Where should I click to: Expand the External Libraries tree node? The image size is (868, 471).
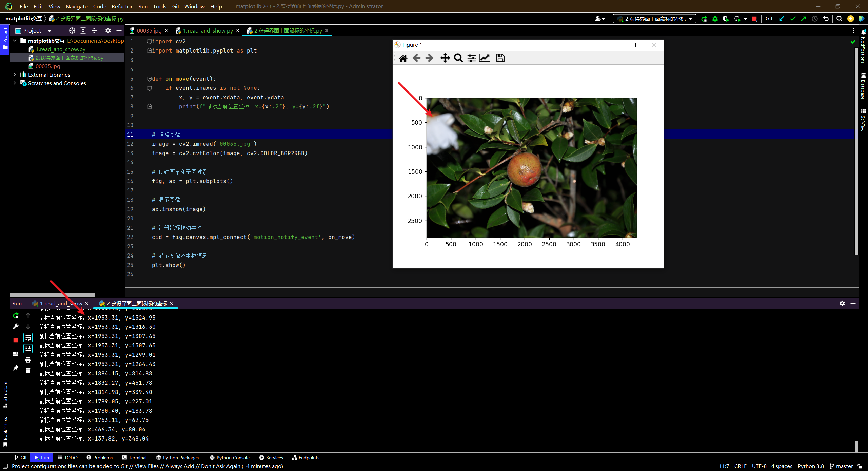[15, 75]
